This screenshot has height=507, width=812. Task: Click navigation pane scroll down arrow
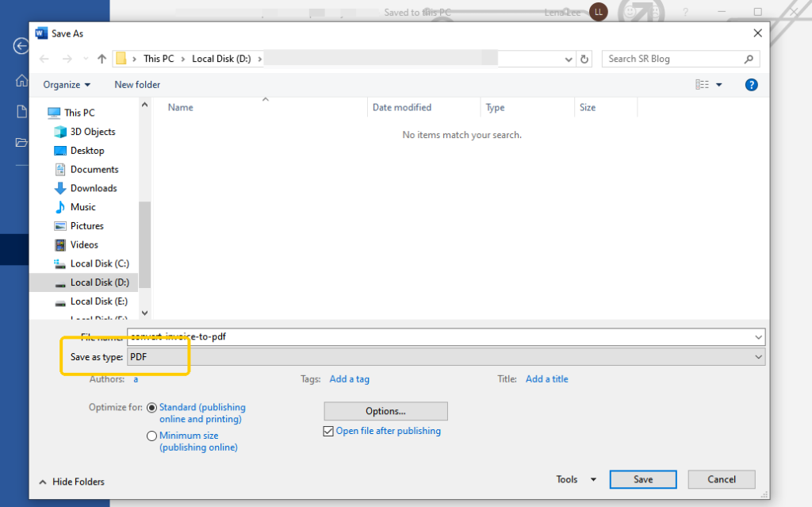point(144,313)
